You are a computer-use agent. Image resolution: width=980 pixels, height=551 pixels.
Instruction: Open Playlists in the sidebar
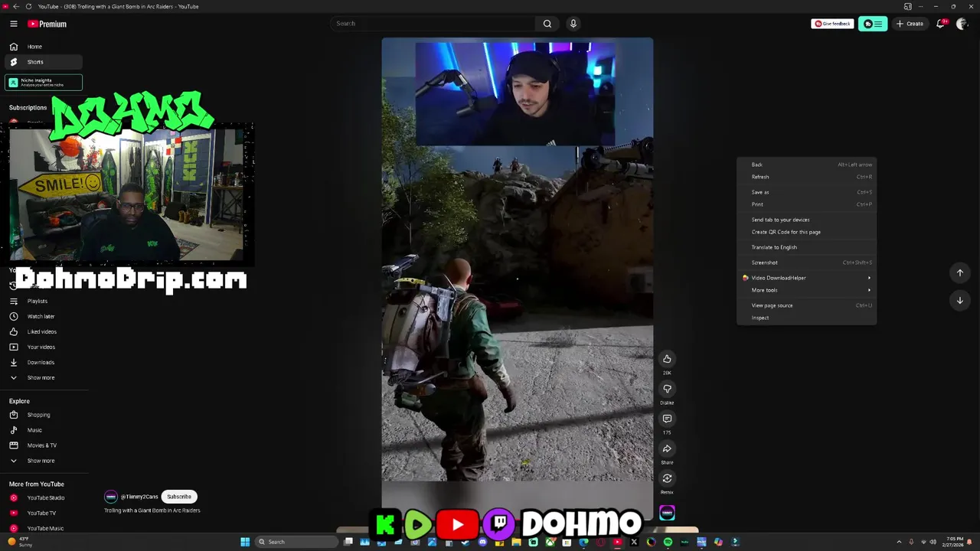click(x=43, y=301)
